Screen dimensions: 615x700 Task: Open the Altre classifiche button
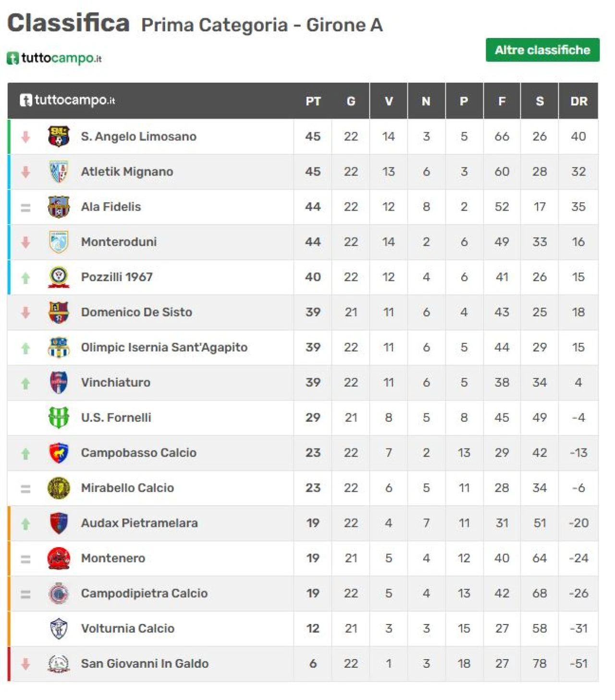(542, 50)
